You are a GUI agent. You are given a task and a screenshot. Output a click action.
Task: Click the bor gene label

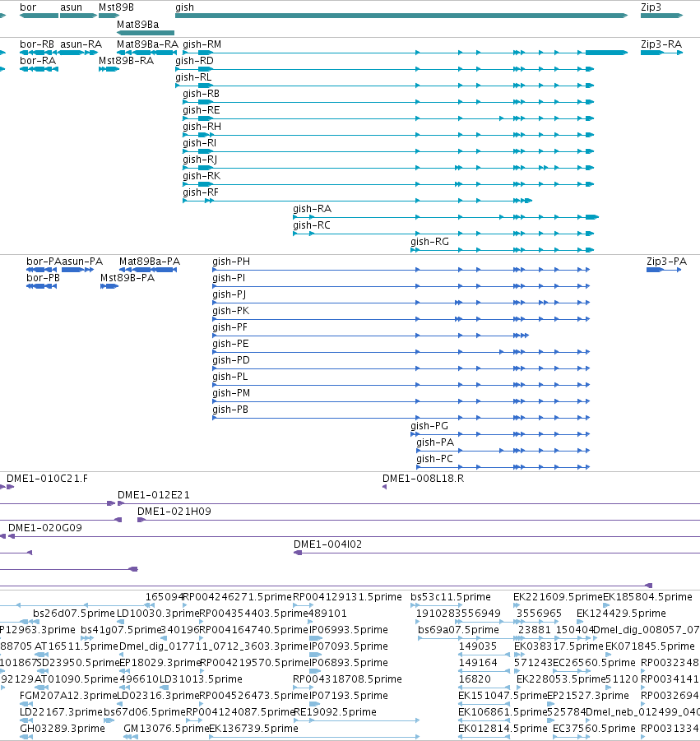[x=28, y=7]
